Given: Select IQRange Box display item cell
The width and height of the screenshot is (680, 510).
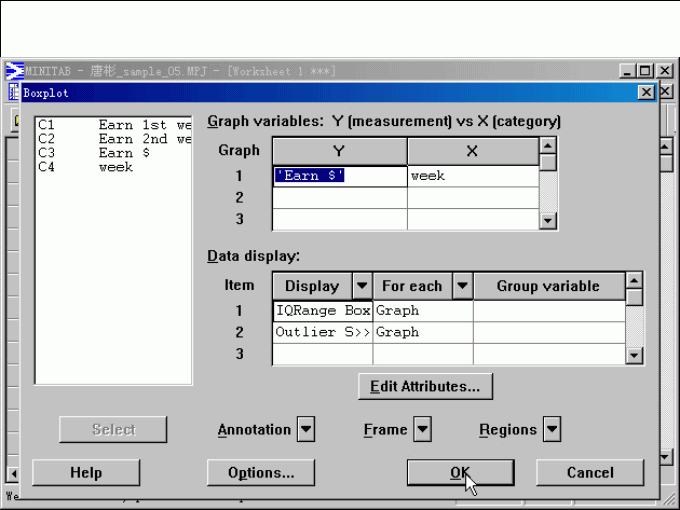Looking at the screenshot, I should pos(322,311).
